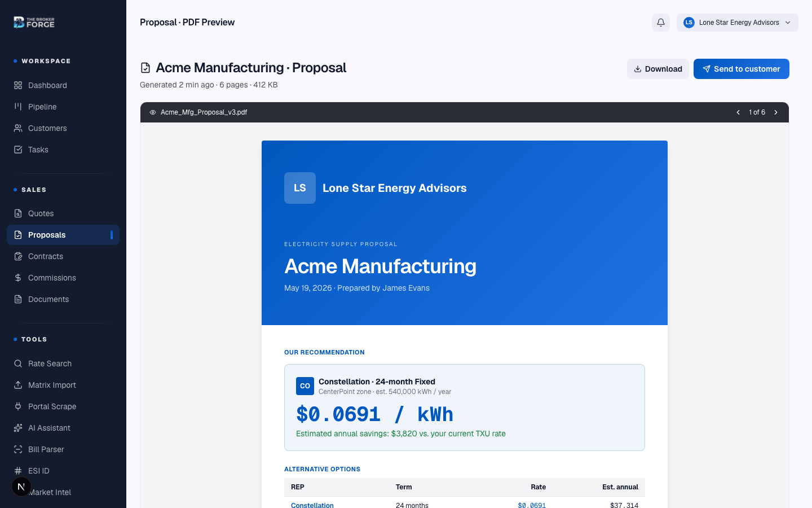Click the round N badge button
This screenshot has width=812, height=508.
click(21, 487)
